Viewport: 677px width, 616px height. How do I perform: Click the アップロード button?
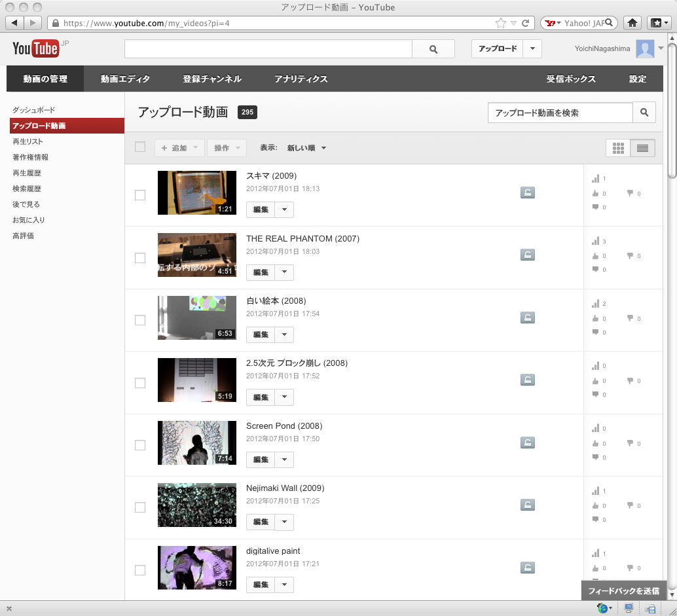498,49
